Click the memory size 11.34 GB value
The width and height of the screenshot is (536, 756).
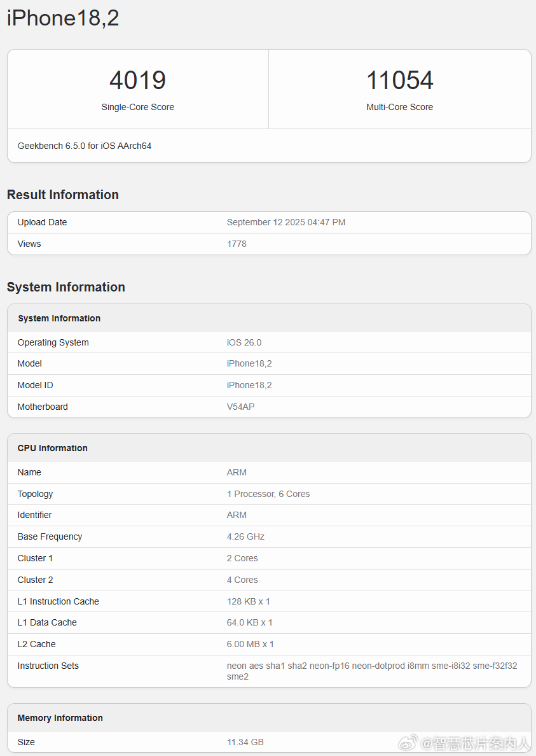[x=245, y=742]
